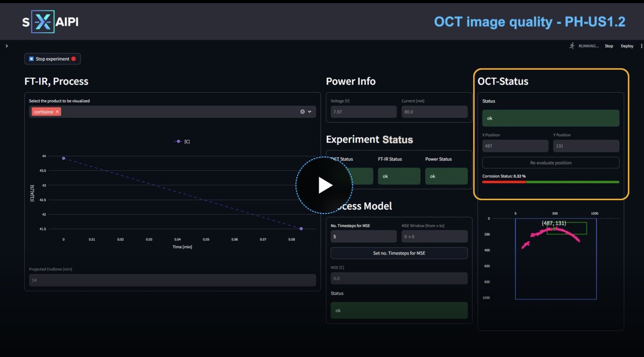Expand the sidebar with the chevron arrow
The width and height of the screenshot is (644, 357).
(6, 46)
